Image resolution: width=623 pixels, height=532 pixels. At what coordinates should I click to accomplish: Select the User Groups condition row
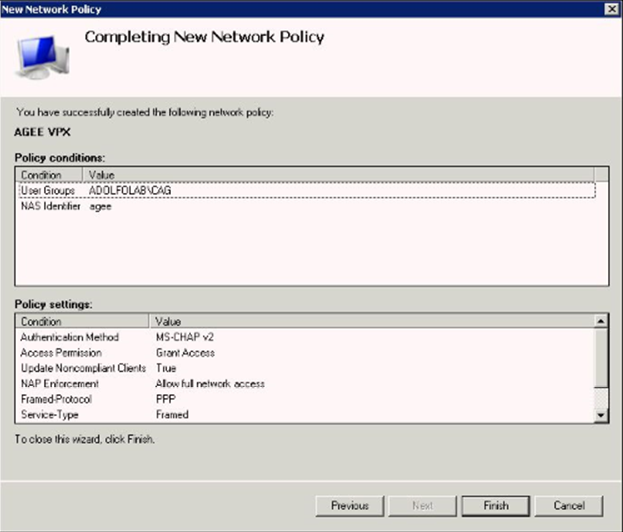click(307, 190)
